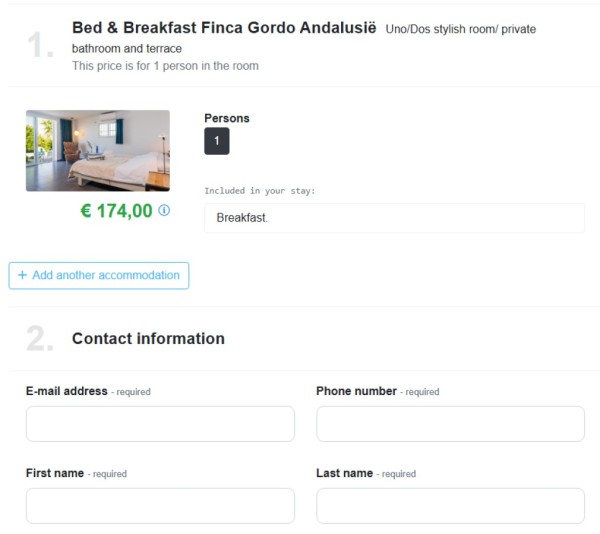The height and width of the screenshot is (534, 600).
Task: Click the "E-mail address" field label
Action: [x=66, y=392]
